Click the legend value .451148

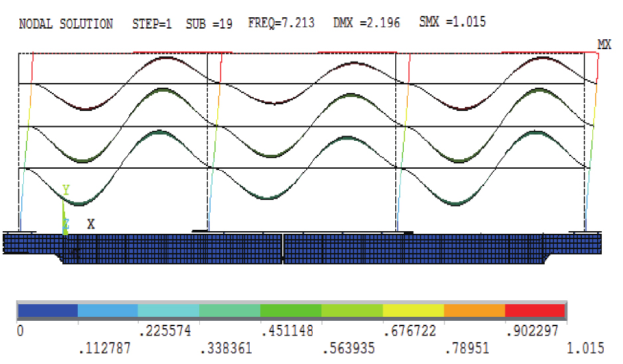point(288,331)
